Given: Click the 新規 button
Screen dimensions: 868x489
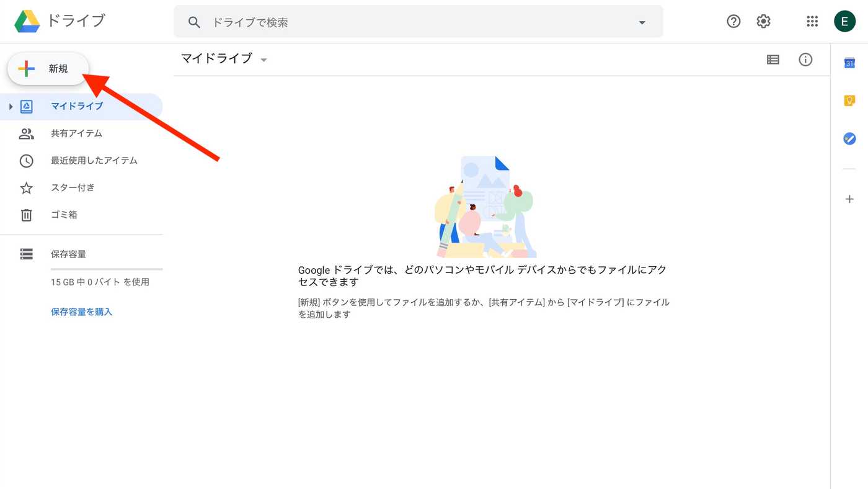Looking at the screenshot, I should pos(48,69).
